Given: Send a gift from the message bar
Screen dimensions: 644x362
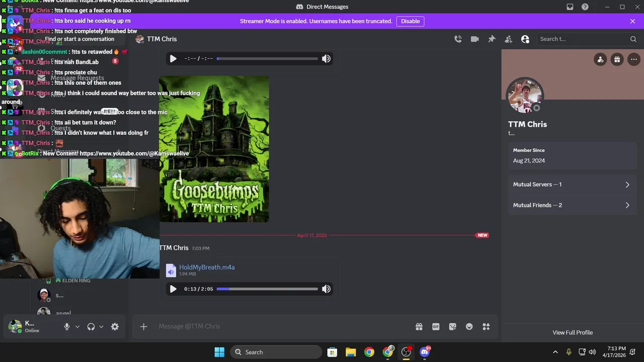Looking at the screenshot, I should pyautogui.click(x=419, y=327).
